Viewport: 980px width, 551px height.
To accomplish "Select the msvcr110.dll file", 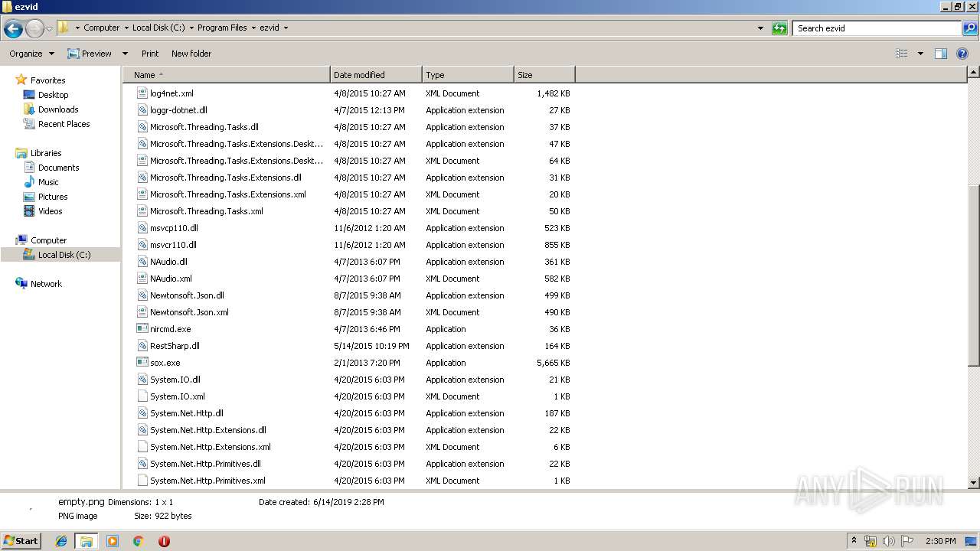I will tap(173, 245).
